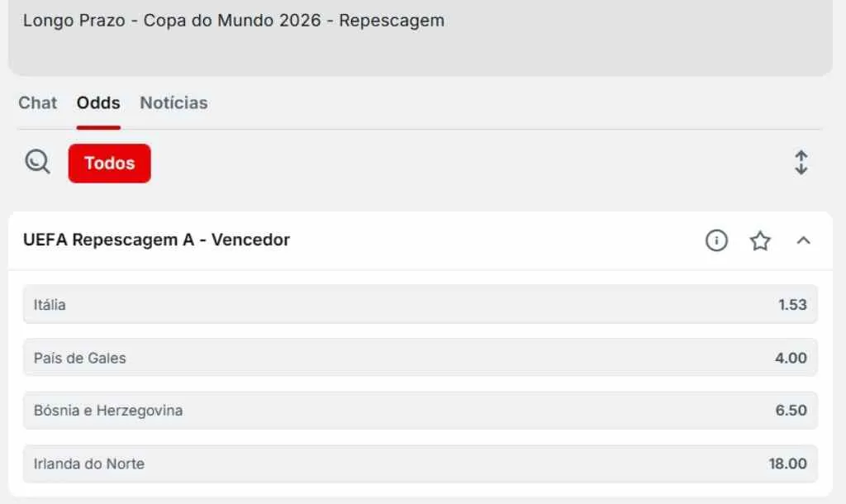Click the sort odds arrows icon
Viewport: 846px width, 504px height.
point(801,163)
